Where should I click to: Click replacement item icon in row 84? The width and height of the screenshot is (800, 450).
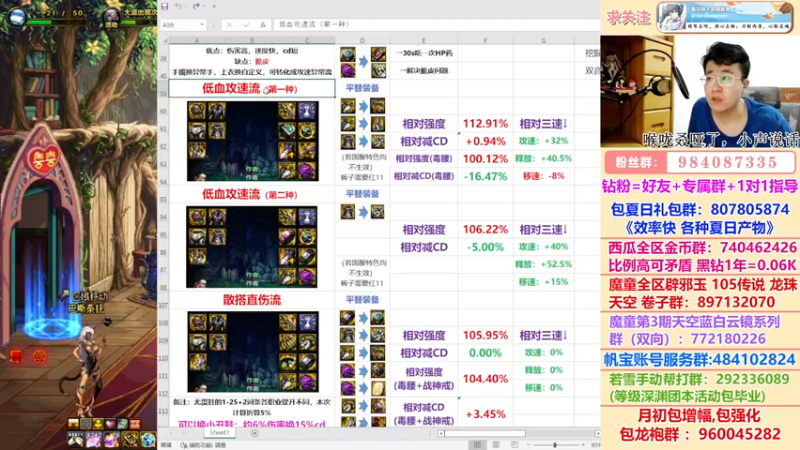pos(378,212)
